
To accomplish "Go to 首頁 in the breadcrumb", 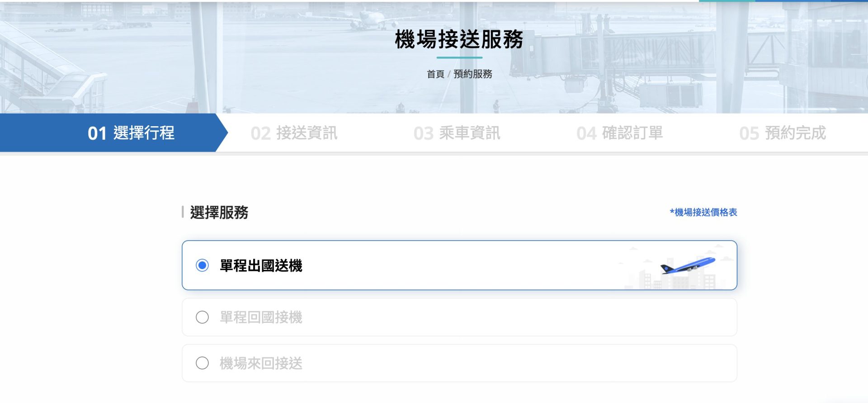I will (435, 74).
